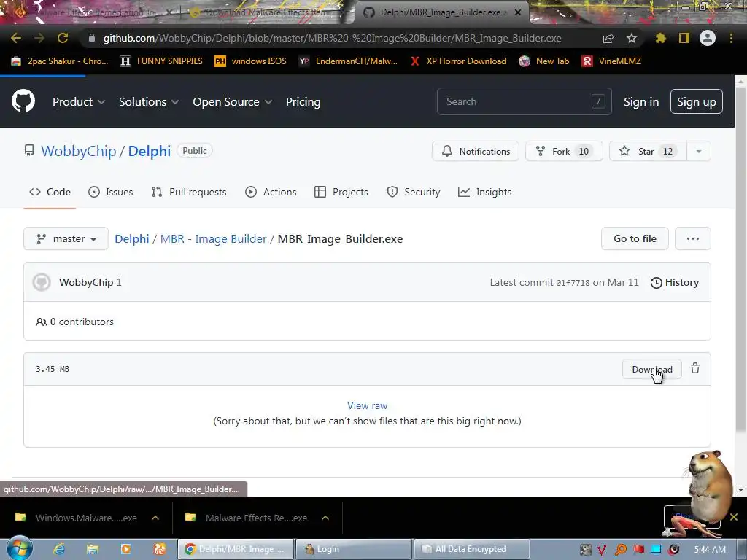747x560 pixels.
Task: Click Delphi root in the breadcrumb
Action: pyautogui.click(x=132, y=238)
